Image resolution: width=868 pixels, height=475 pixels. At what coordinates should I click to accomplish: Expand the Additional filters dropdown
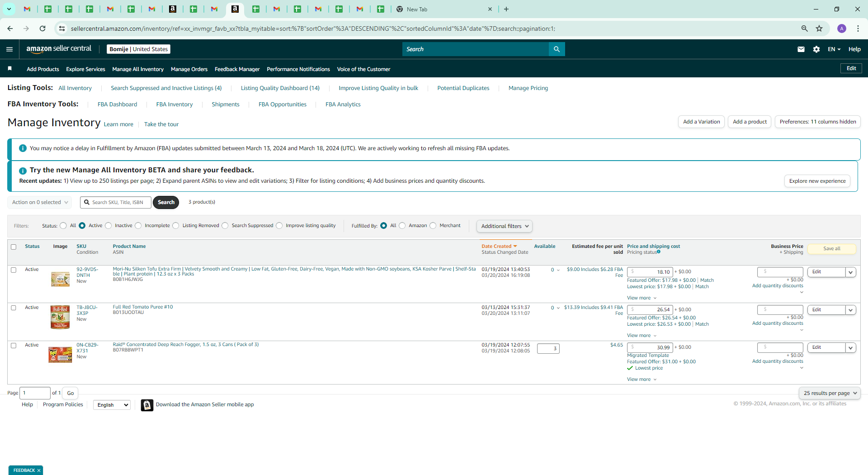pos(505,226)
